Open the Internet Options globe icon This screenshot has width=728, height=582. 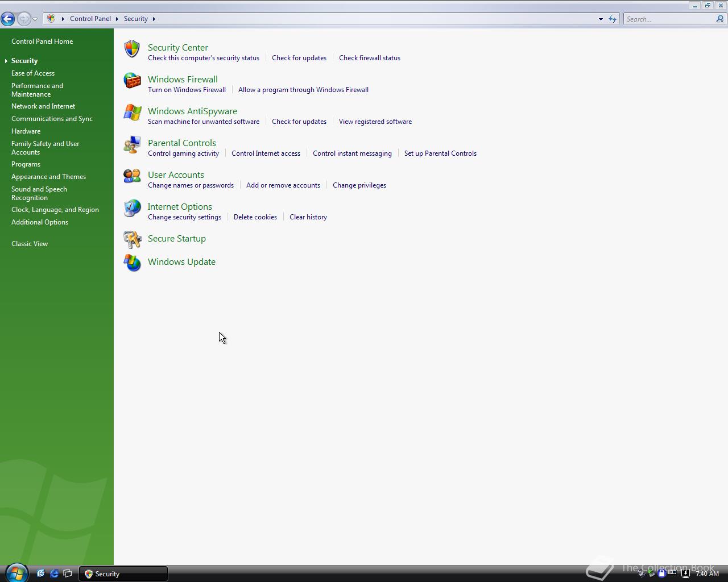click(132, 208)
